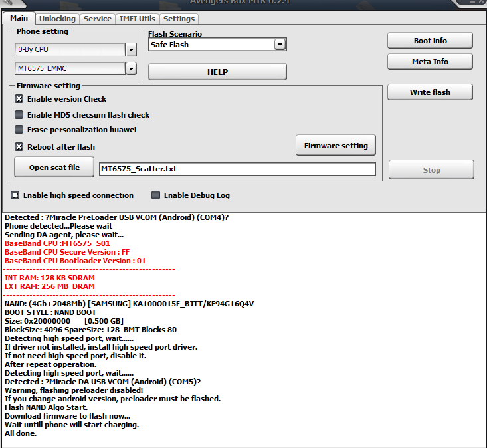Image resolution: width=487 pixels, height=448 pixels.
Task: Click log line 'Size: 0x20000000 [0.500 GB]'
Action: click(64, 321)
